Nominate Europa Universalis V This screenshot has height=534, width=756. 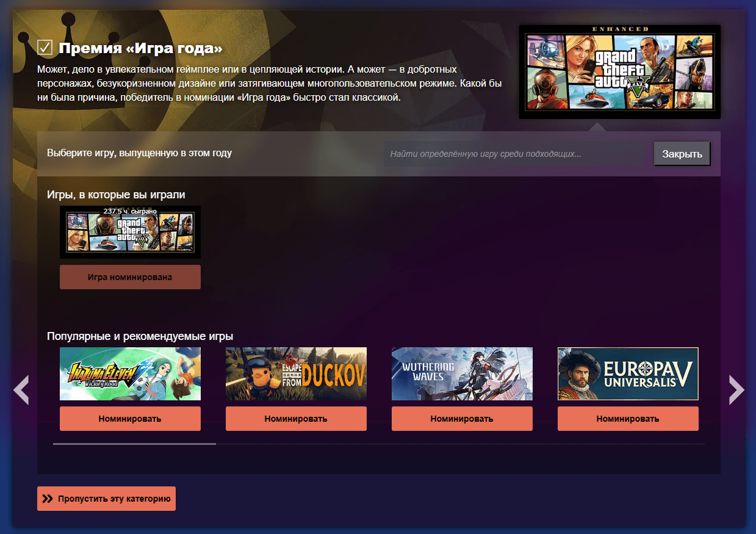628,419
